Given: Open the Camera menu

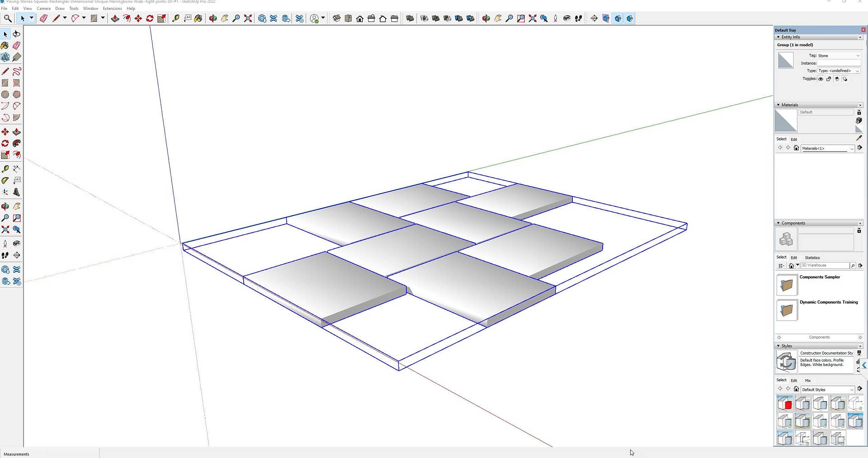Looking at the screenshot, I should [43, 9].
